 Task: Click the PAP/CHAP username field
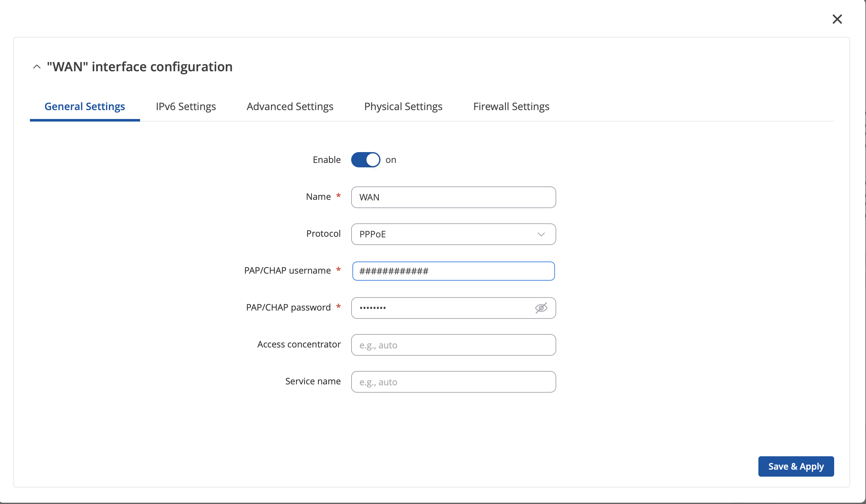453,271
